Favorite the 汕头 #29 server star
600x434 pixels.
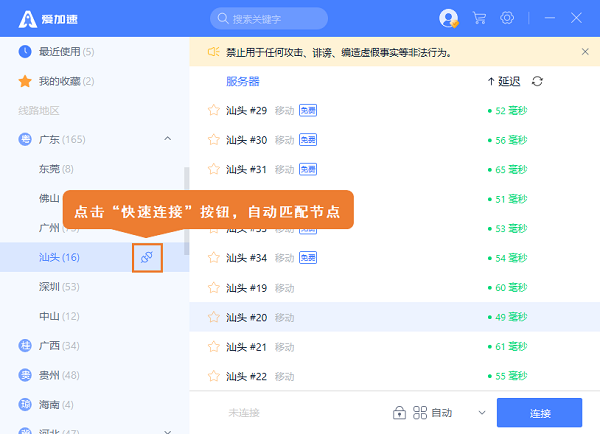pyautogui.click(x=213, y=110)
